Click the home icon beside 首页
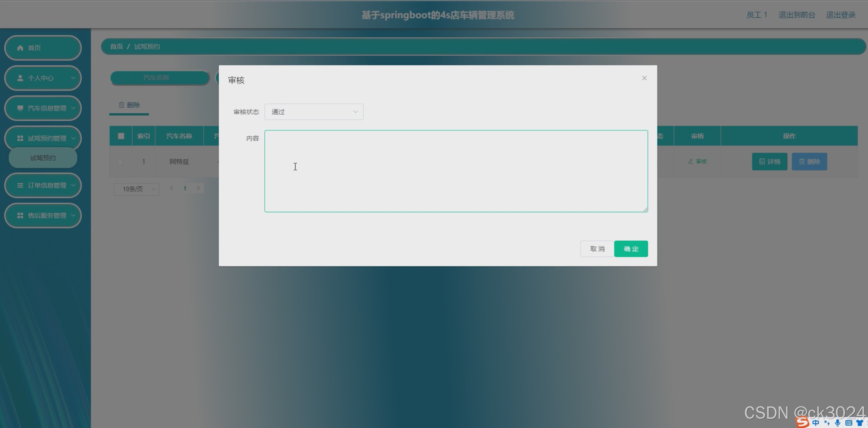This screenshot has height=428, width=868. (x=20, y=48)
